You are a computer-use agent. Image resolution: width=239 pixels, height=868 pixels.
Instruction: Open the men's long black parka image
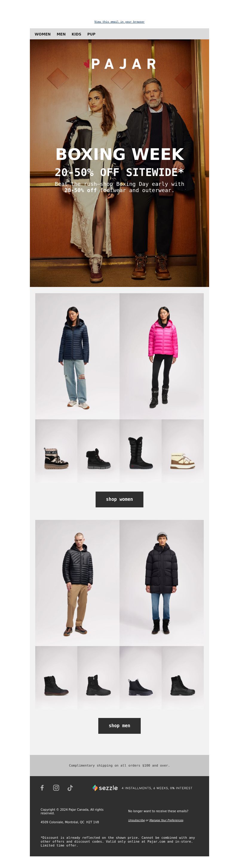click(x=162, y=583)
